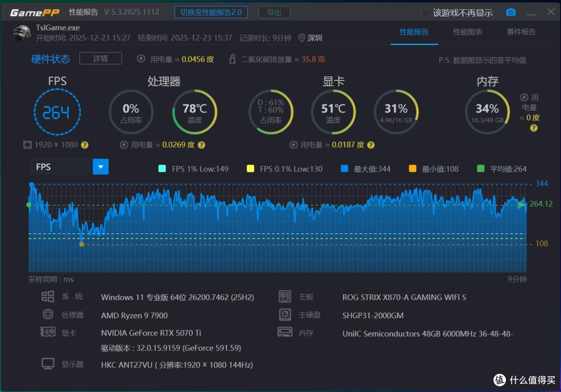561x392 pixels.
Task: Click the help icon beside 0.0269 度
Action: (x=202, y=145)
